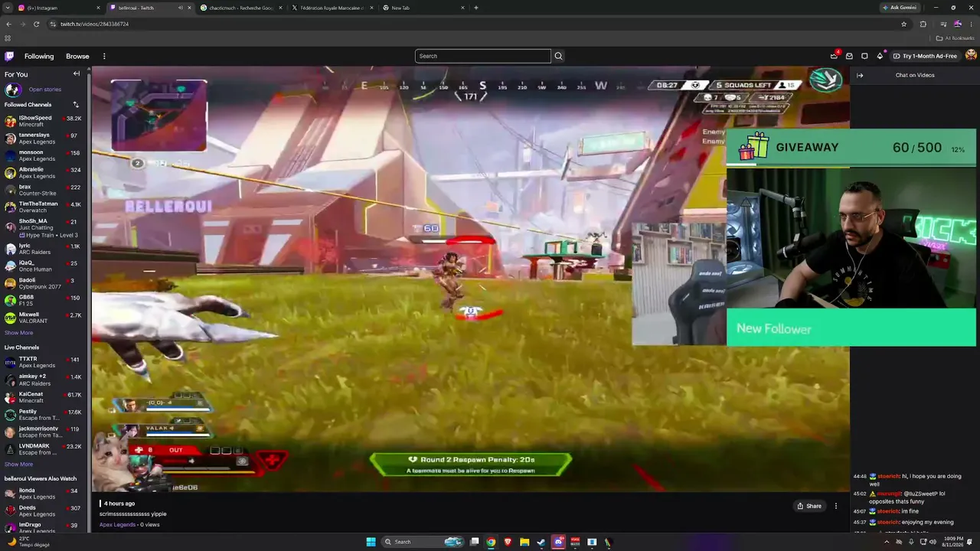Open LVNDMARK channel in sidebar
Screen dimensions: 980x551
tap(44, 449)
